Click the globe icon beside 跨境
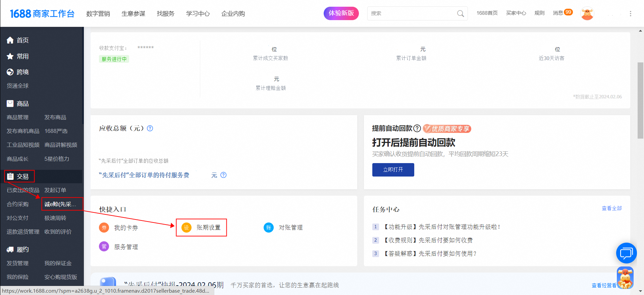The height and width of the screenshot is (295, 644). pyautogui.click(x=10, y=72)
